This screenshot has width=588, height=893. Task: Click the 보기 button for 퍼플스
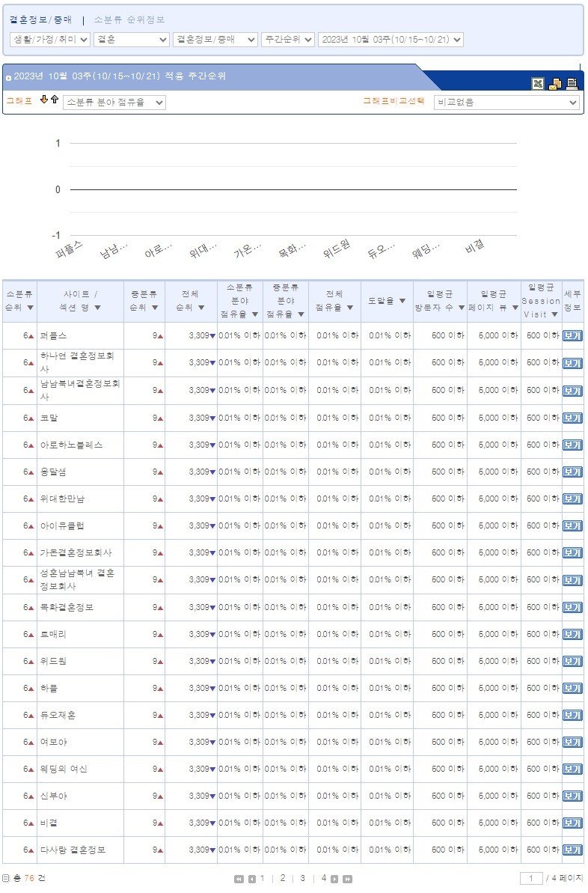(572, 336)
